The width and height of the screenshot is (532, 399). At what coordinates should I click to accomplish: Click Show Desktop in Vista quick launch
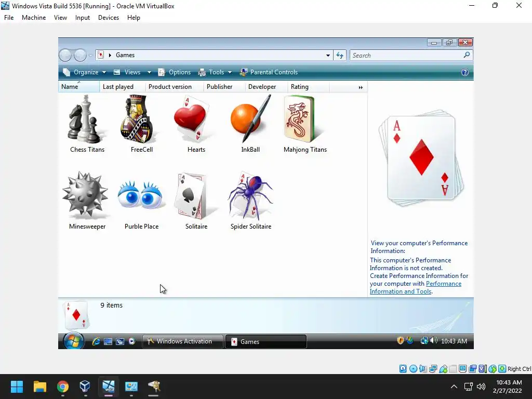tap(108, 341)
